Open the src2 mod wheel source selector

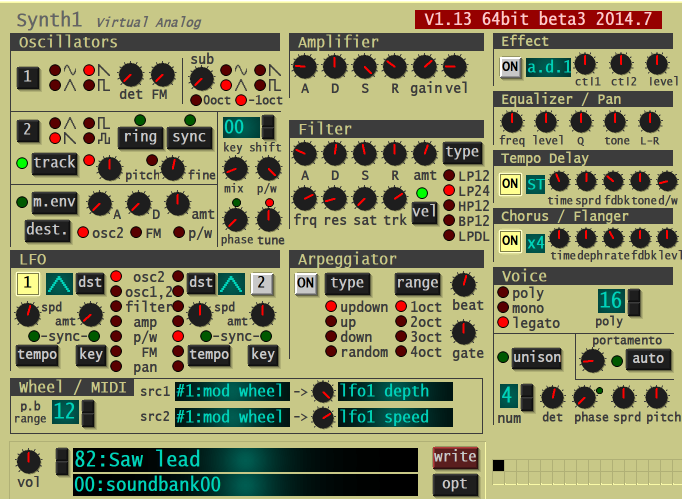tap(232, 417)
